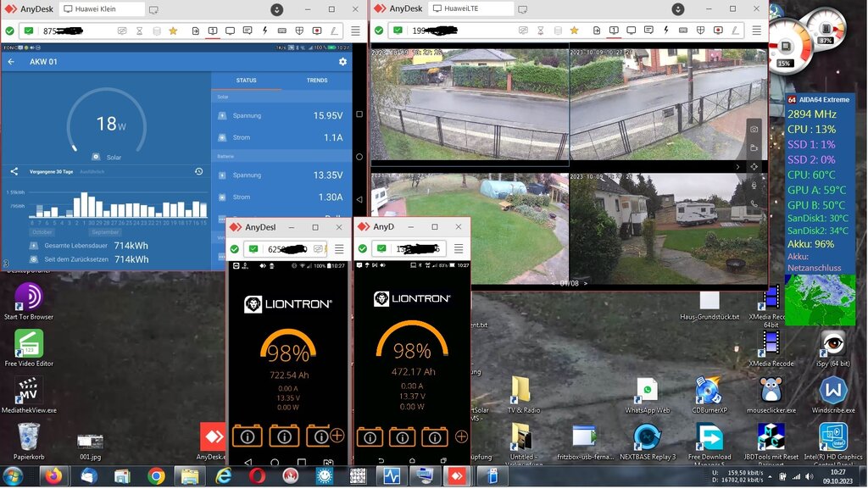Tap Android home in 472.17 Ah Liontron window
The width and height of the screenshot is (868, 489).
click(412, 460)
